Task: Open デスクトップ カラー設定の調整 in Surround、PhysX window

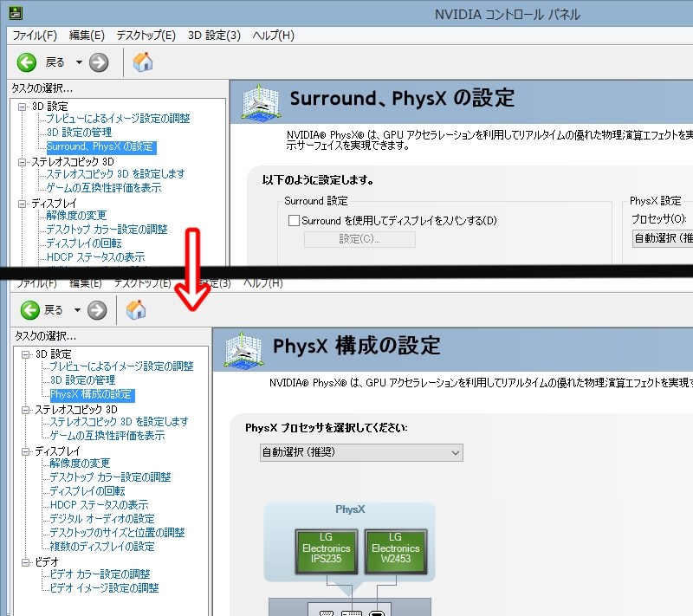Action: click(107, 230)
